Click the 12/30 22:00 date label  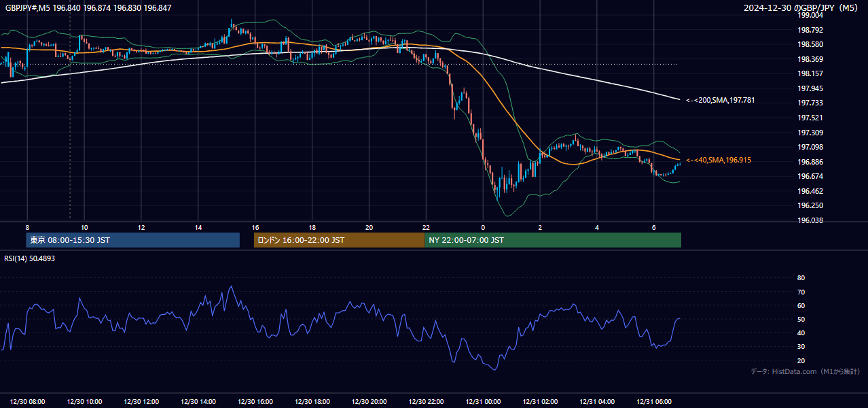[x=426, y=402]
